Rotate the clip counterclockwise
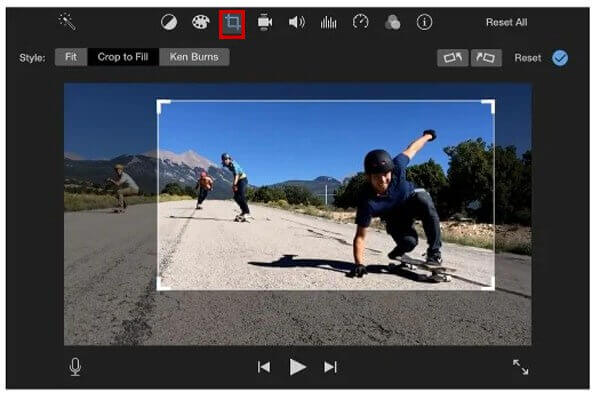600x397 pixels. point(453,58)
